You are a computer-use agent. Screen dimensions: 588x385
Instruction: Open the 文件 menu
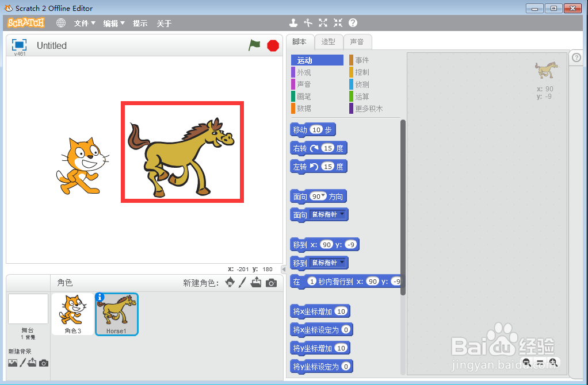click(x=85, y=23)
